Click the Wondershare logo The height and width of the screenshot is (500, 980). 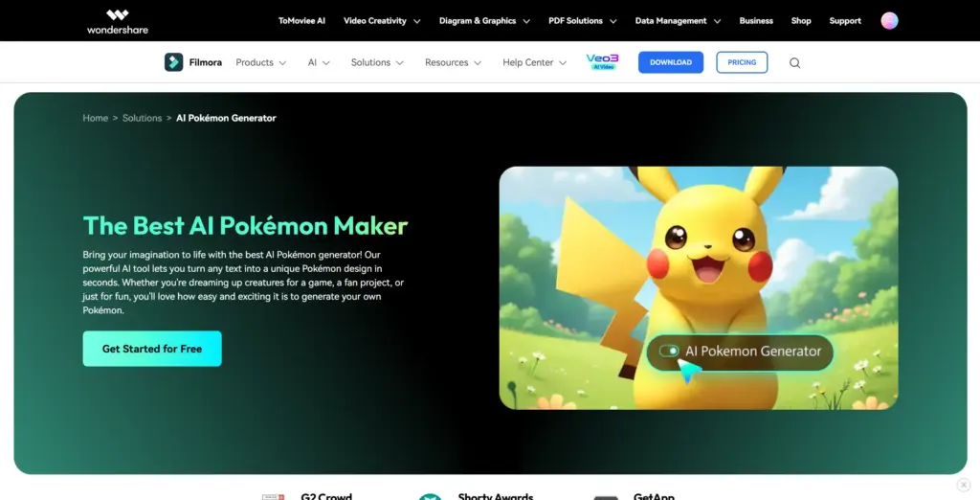pyautogui.click(x=118, y=21)
